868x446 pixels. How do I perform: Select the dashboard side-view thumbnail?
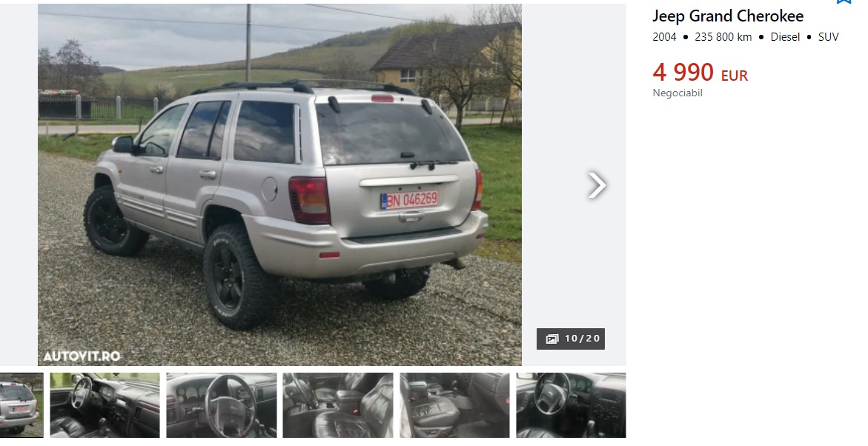coord(105,405)
